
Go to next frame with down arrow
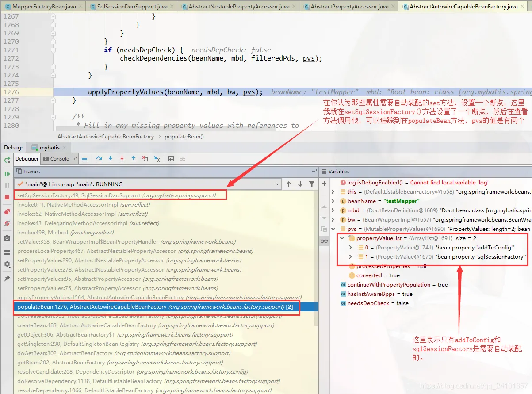click(x=300, y=184)
